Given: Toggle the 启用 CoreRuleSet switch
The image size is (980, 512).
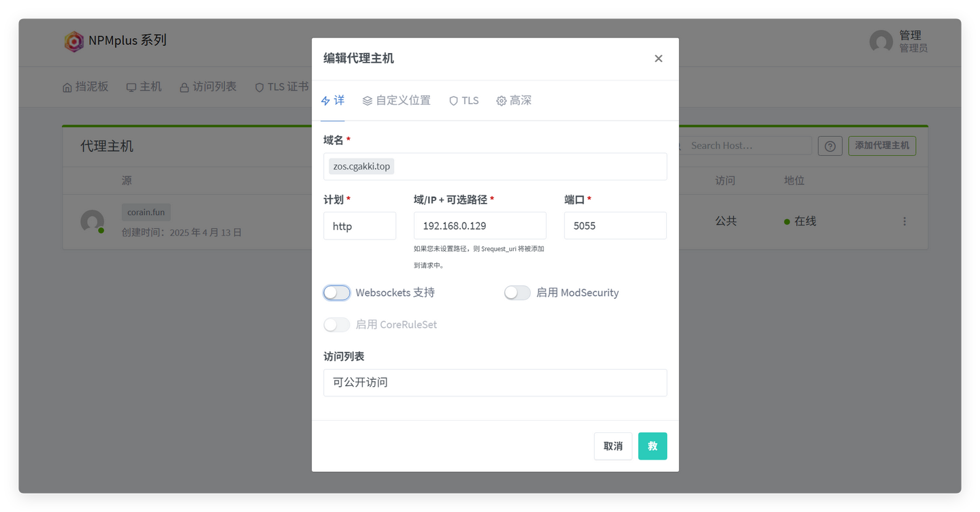Looking at the screenshot, I should [x=336, y=325].
